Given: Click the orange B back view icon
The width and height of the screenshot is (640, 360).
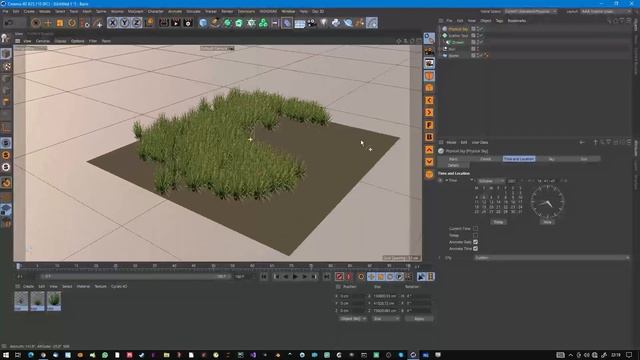Looking at the screenshot, I should 429,137.
